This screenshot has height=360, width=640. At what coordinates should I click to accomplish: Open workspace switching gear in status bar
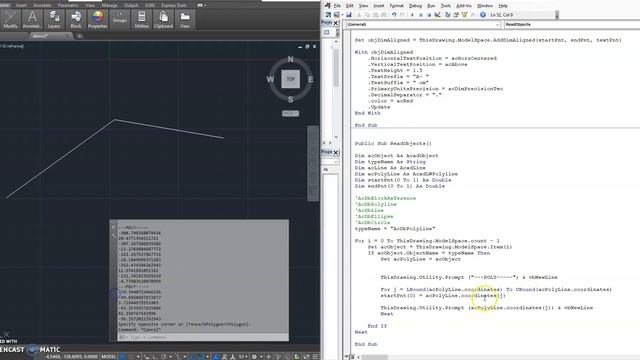click(x=254, y=356)
